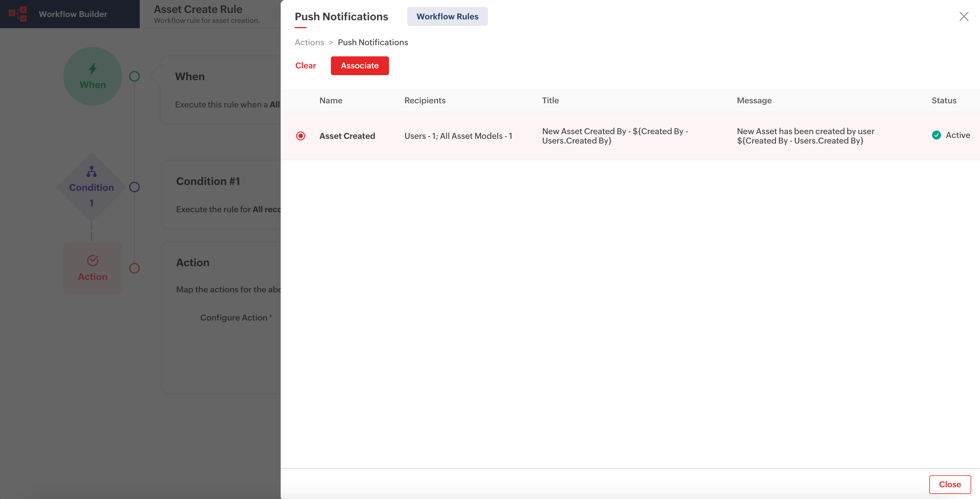Screen dimensions: 980x499
Task: Click red circle connector beside Action node
Action: (134, 269)
